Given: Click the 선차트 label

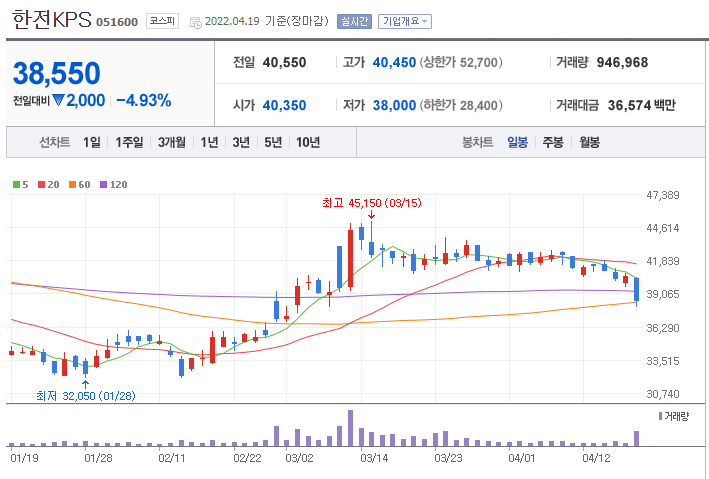Looking at the screenshot, I should tap(55, 142).
